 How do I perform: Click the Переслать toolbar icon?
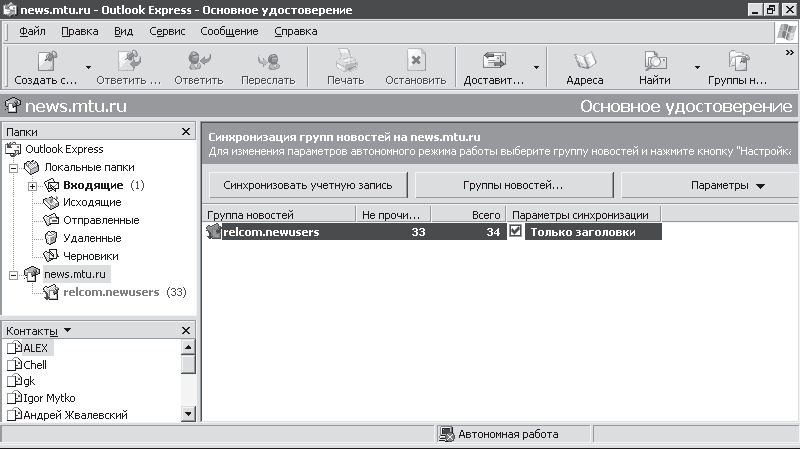click(268, 61)
